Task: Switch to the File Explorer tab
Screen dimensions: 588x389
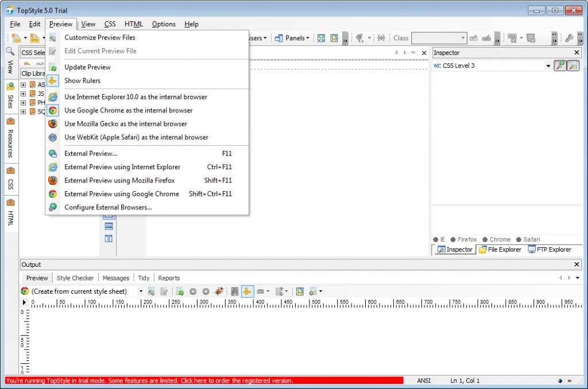Action: pos(500,250)
